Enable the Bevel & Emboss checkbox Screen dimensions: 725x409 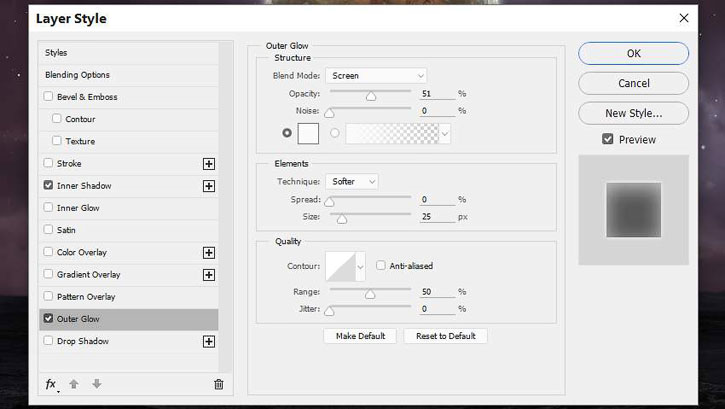(x=48, y=96)
